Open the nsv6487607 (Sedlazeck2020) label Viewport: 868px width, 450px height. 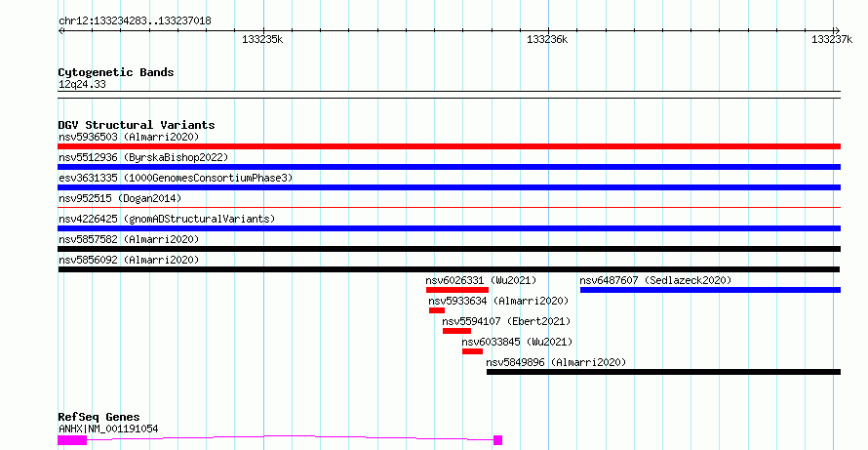point(655,280)
